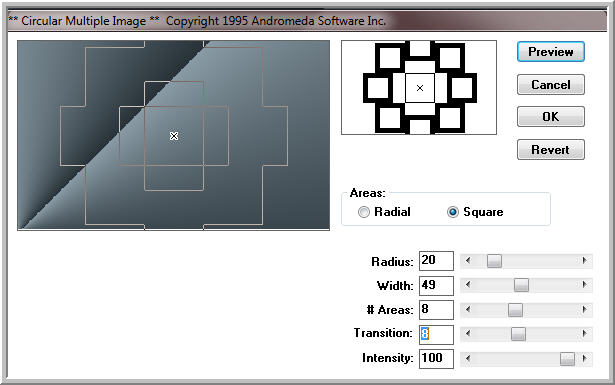
Task: Click the Radius slider thumb
Action: (x=494, y=261)
